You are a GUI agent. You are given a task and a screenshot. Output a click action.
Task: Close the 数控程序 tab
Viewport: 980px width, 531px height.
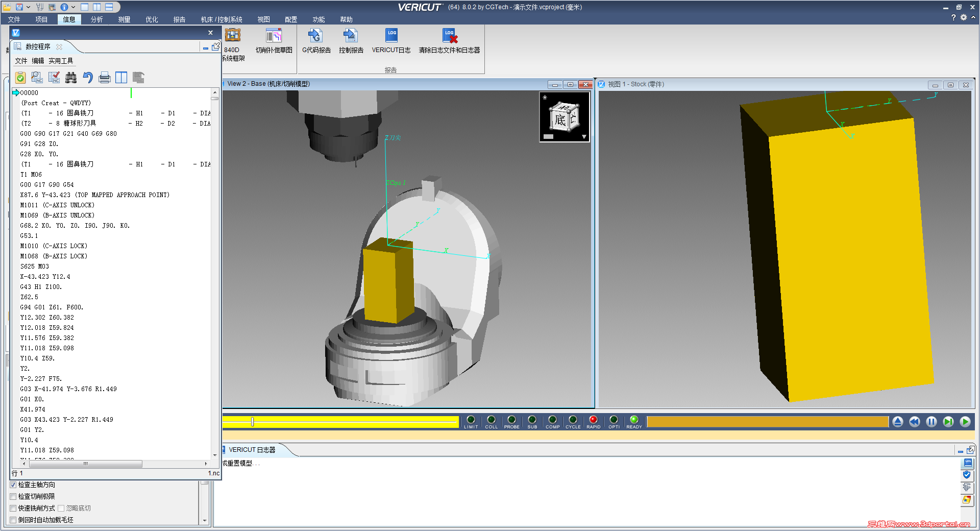click(59, 46)
